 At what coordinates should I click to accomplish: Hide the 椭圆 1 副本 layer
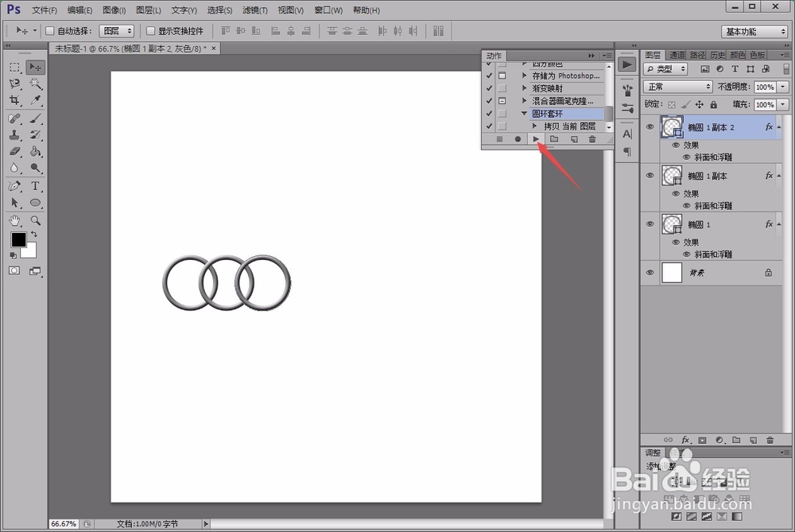tap(650, 176)
